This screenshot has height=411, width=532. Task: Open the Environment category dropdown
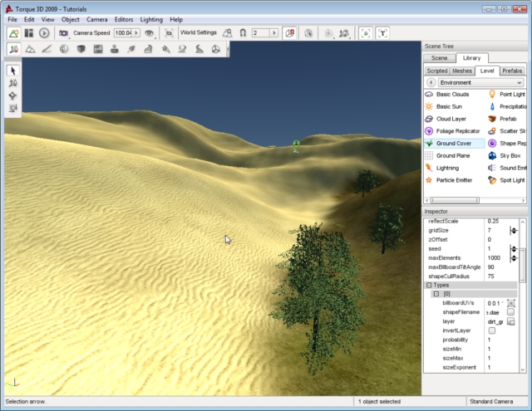480,83
